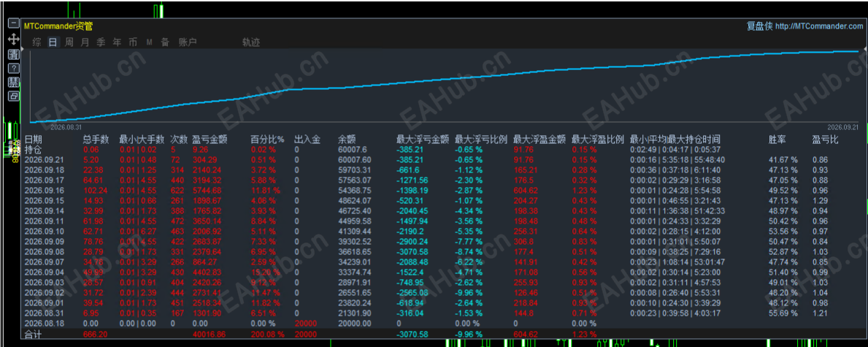
Task: Open the 轨迹 trajectory tab
Action: 251,42
